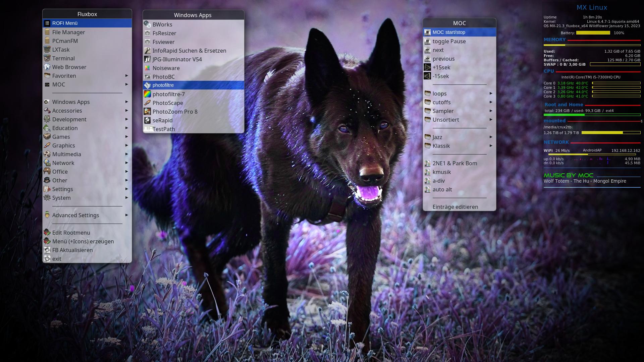Click Einträge editieren in MOC menu
Viewport: 644px width, 362px height.
pyautogui.click(x=455, y=207)
